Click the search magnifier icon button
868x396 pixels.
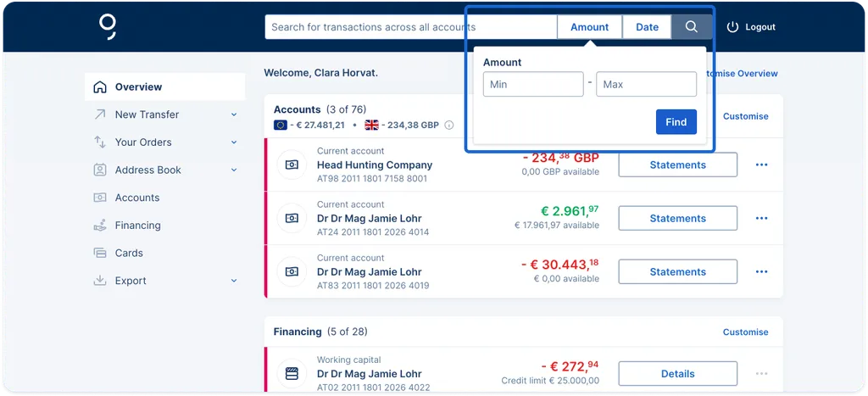[691, 27]
